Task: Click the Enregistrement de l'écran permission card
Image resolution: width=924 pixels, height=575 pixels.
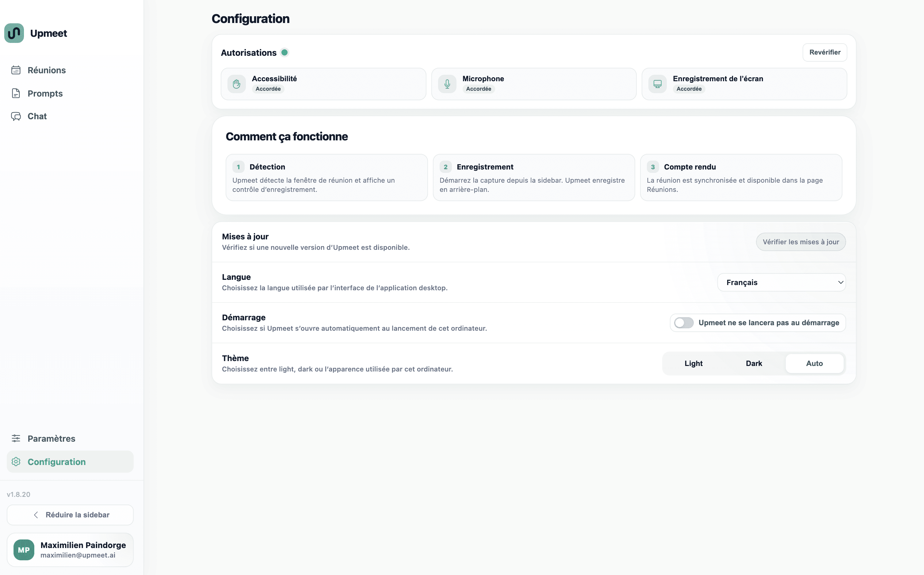Action: click(744, 84)
